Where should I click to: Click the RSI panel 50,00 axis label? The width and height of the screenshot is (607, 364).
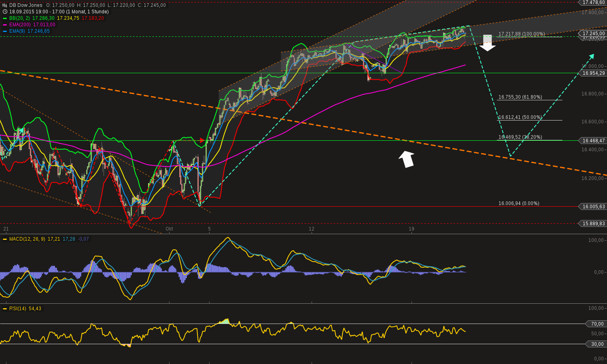tap(597, 334)
